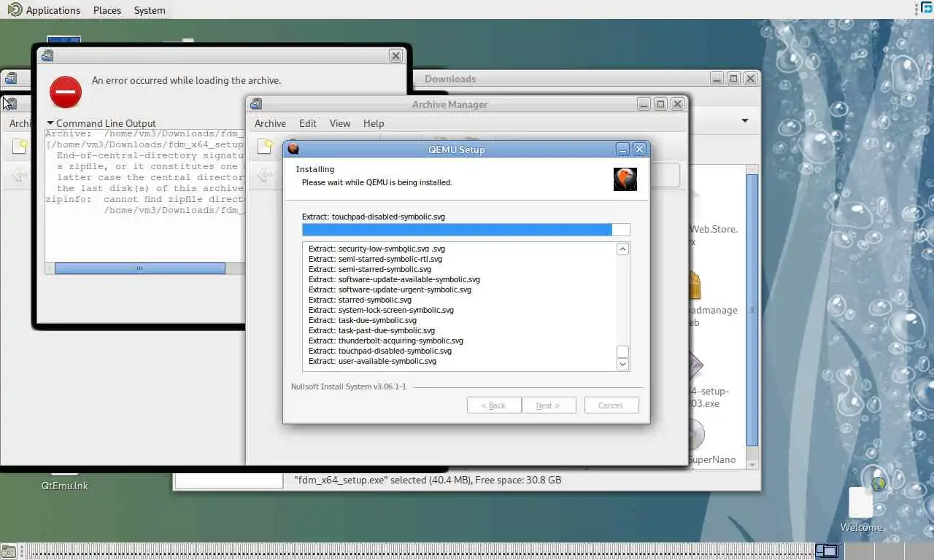Image resolution: width=934 pixels, height=560 pixels.
Task: Minimize the QEMU Setup window
Action: click(623, 149)
